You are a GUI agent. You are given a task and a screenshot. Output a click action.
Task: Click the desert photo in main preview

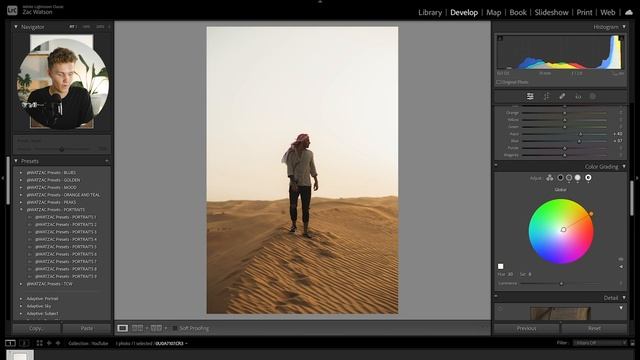(302, 170)
